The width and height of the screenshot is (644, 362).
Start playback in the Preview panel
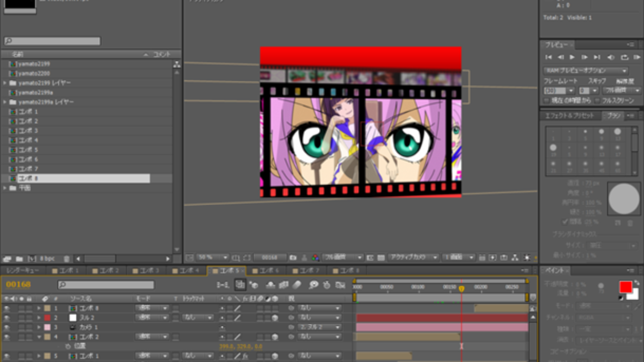(x=572, y=57)
